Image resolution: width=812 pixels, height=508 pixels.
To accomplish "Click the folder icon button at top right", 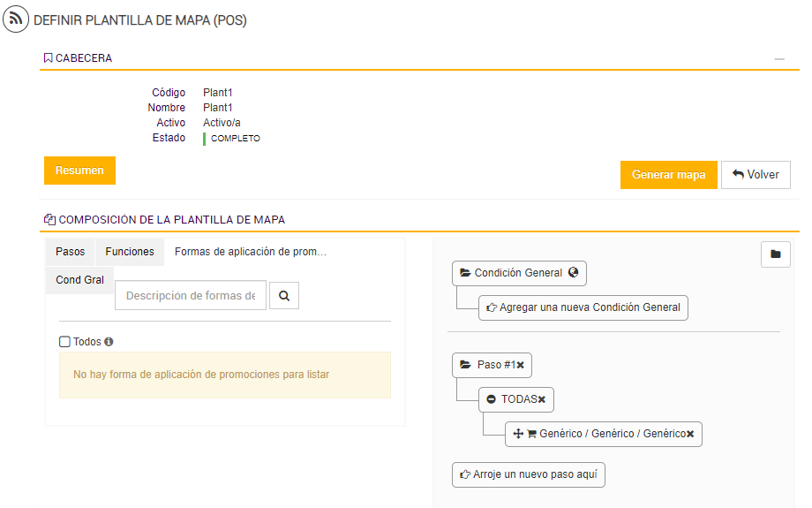I will coord(775,254).
